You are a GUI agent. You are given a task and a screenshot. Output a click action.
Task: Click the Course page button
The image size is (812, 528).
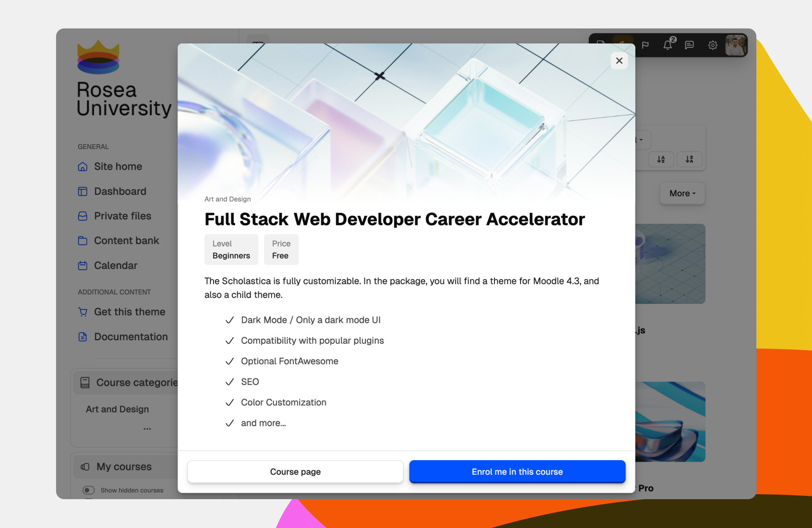coord(295,472)
